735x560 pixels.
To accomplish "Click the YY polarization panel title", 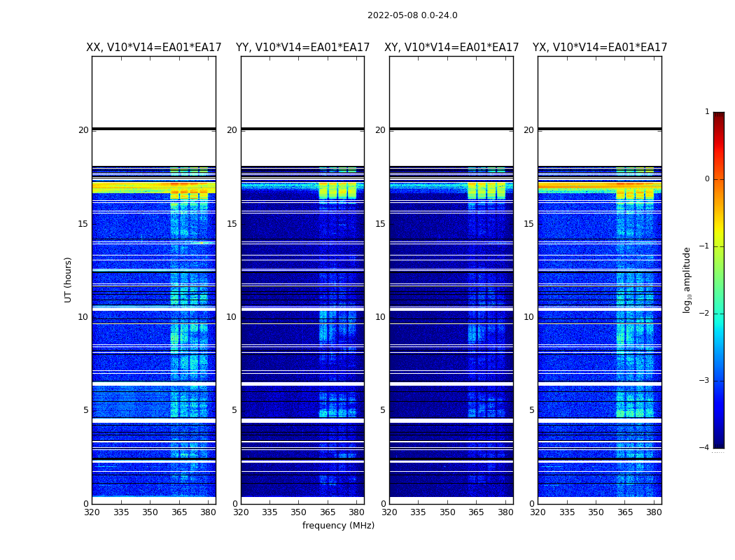I will click(303, 48).
